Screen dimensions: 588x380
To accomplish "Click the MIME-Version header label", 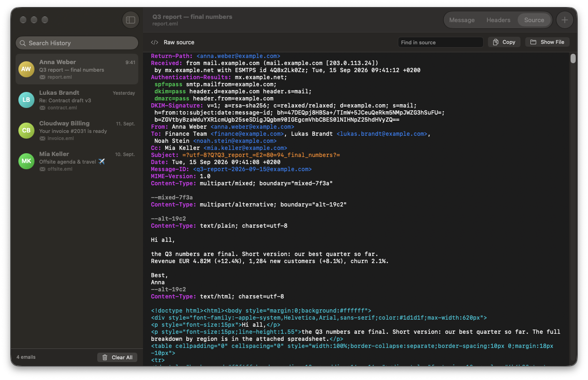I will (x=174, y=176).
